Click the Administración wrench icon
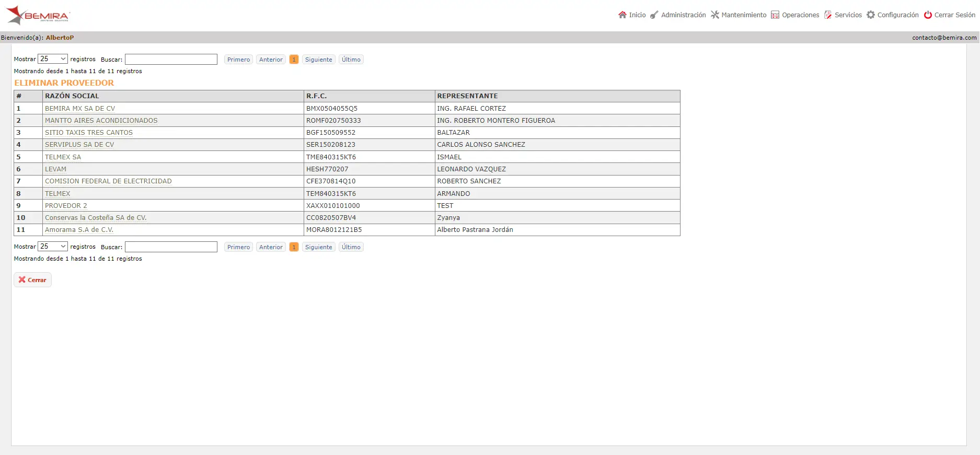Image resolution: width=980 pixels, height=455 pixels. pyautogui.click(x=654, y=15)
